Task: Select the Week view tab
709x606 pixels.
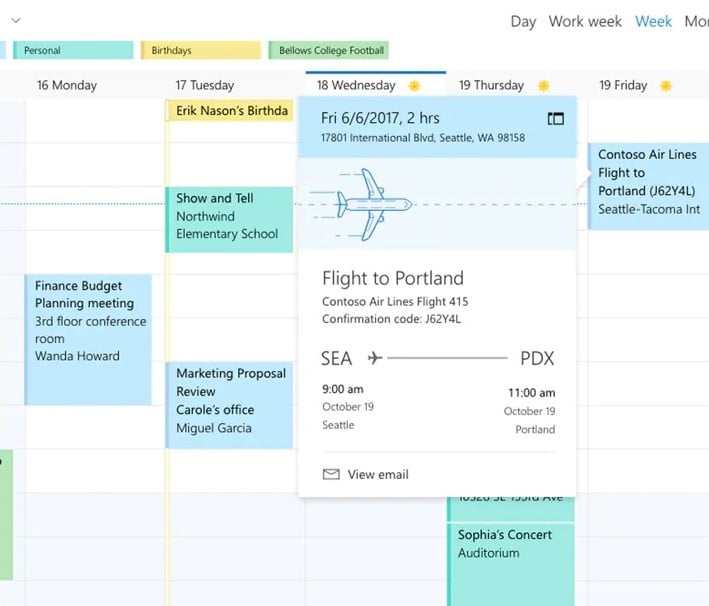Action: coord(653,21)
